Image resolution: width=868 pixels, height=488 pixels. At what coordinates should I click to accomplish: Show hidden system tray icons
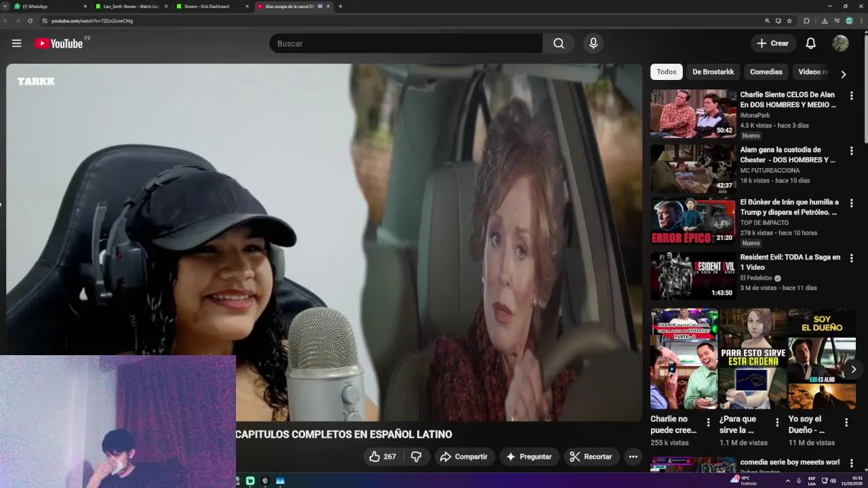coord(787,481)
